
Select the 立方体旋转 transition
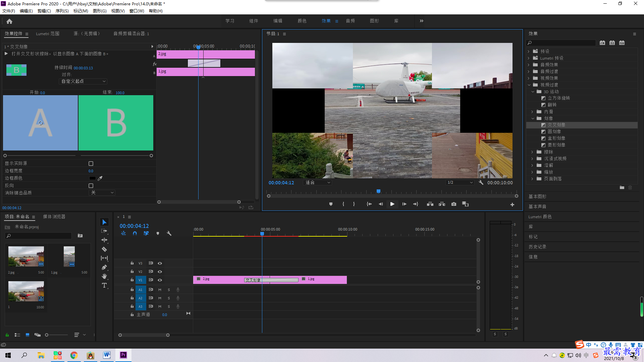point(558,98)
